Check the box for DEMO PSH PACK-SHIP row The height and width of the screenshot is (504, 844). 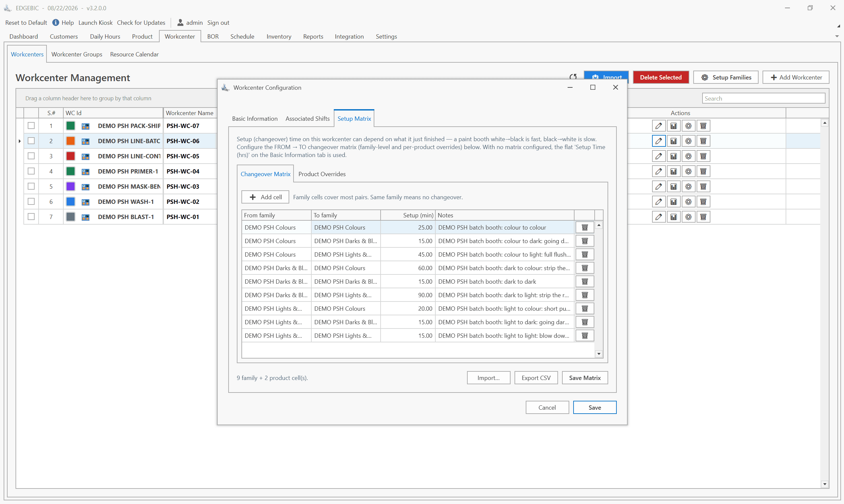[x=31, y=126]
